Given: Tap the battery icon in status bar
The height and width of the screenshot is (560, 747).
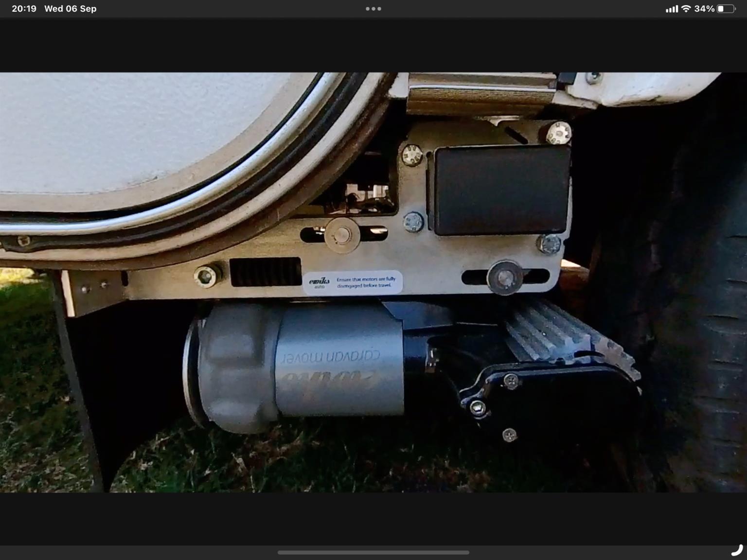Looking at the screenshot, I should click(x=726, y=9).
